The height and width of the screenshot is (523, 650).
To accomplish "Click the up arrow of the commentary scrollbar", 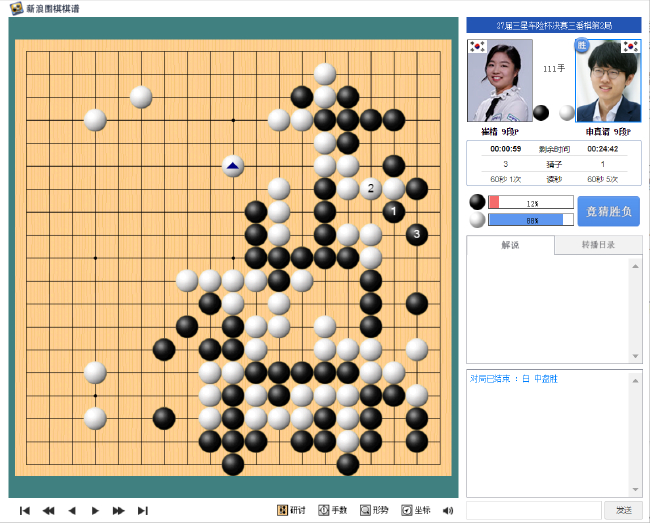I will 635,266.
